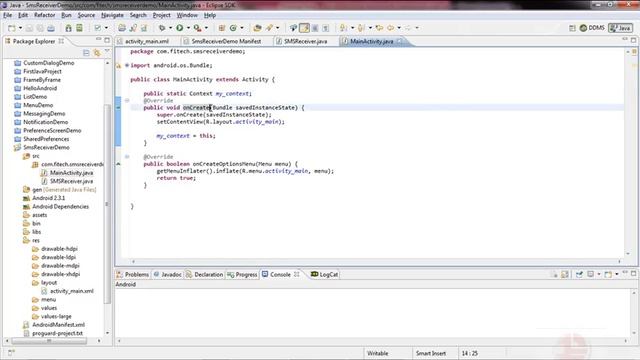Toggle Show Whitespace Characters toolbar button
The image size is (640, 360).
[325, 28]
